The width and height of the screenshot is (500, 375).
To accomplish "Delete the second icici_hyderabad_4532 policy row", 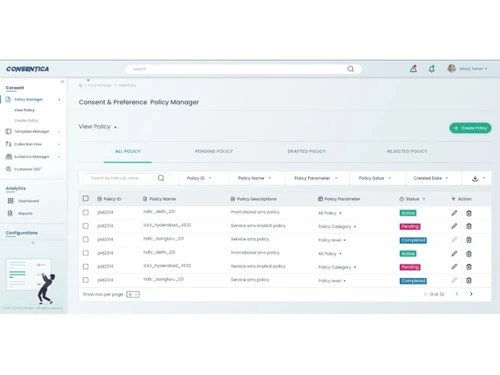I will (x=469, y=267).
